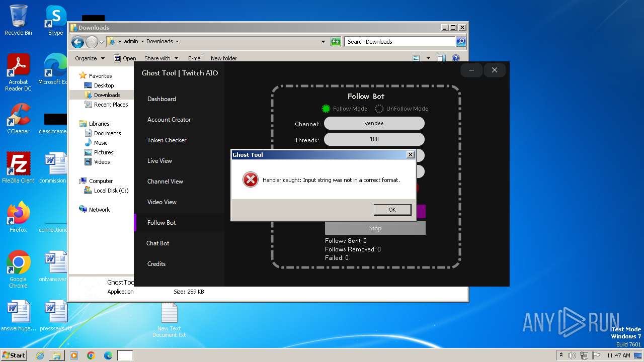This screenshot has height=362, width=644.
Task: Click the E-mail toolbar button
Action: [195, 58]
